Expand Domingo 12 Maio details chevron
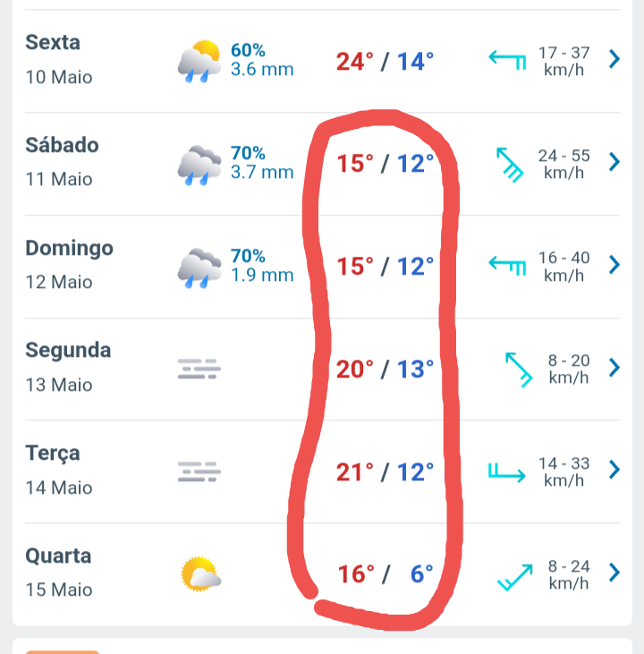This screenshot has height=654, width=644. 614,265
